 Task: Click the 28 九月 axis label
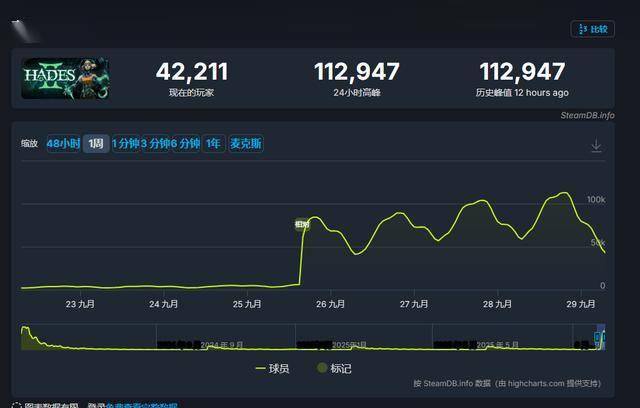click(x=497, y=304)
